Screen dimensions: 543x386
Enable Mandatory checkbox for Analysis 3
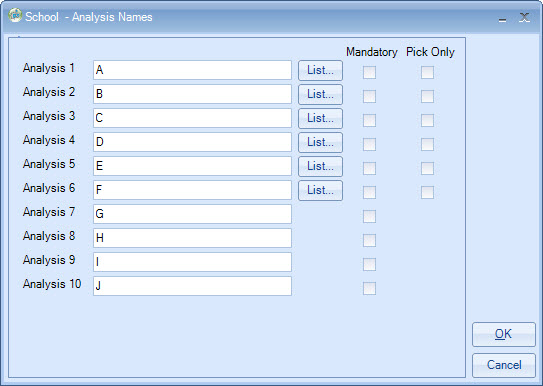point(369,120)
